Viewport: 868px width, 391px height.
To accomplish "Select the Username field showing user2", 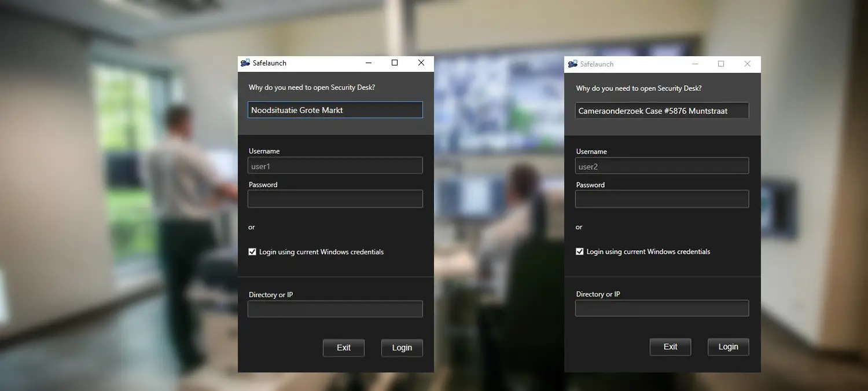I will [x=662, y=166].
